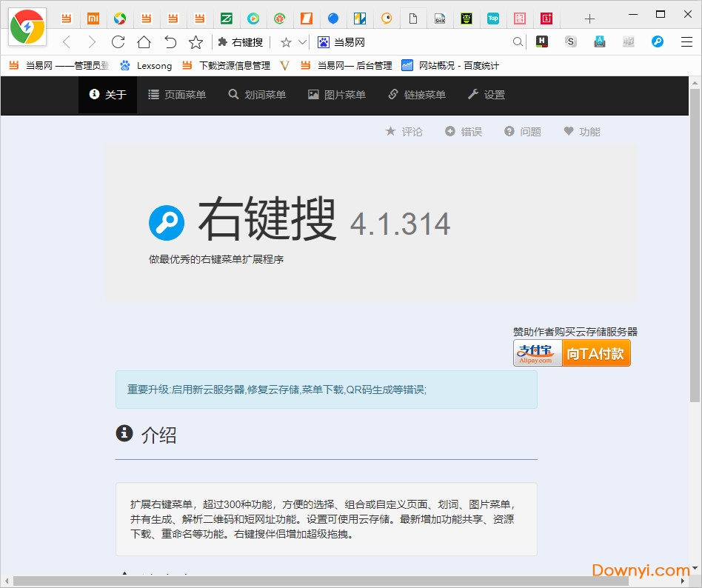The width and height of the screenshot is (702, 588).
Task: Open the 划词菜单 tab
Action: coord(257,95)
